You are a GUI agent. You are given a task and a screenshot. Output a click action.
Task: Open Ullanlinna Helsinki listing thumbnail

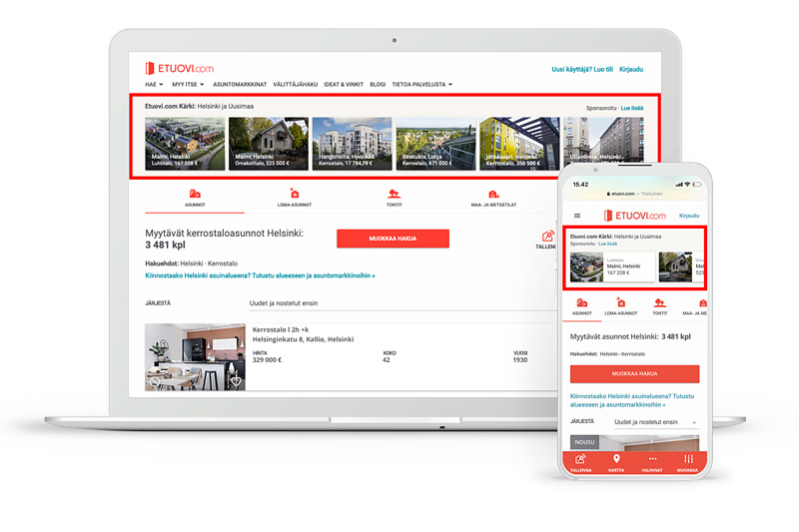point(604,140)
